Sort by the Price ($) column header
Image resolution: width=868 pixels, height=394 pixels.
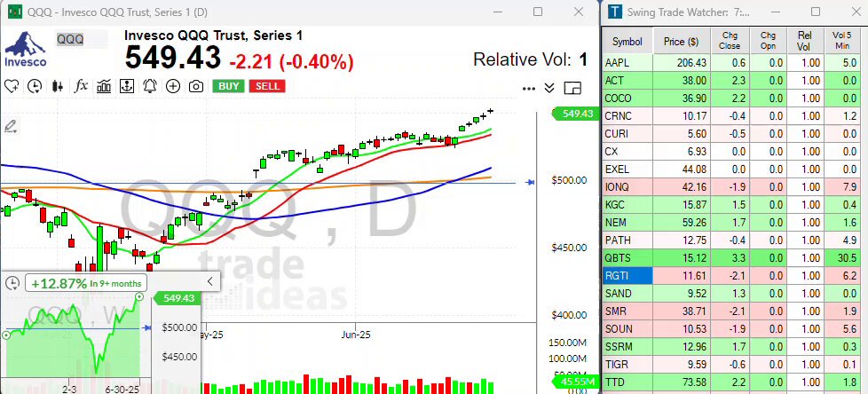click(x=682, y=42)
